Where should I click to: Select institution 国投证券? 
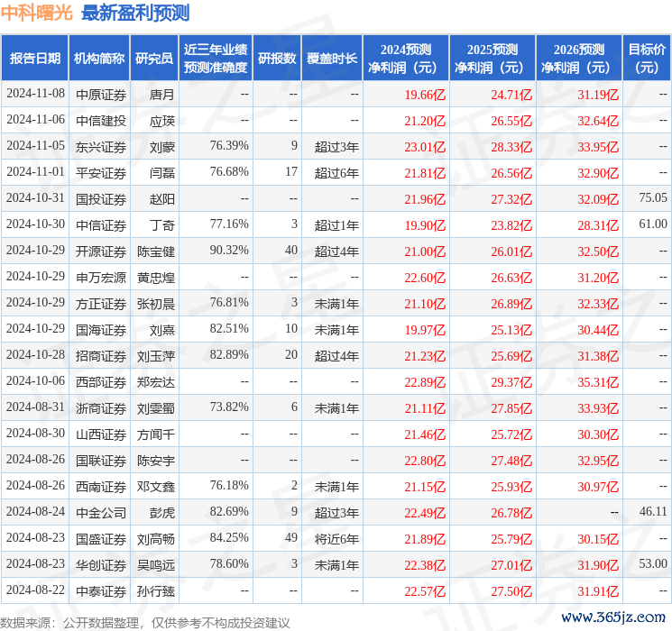tap(101, 199)
